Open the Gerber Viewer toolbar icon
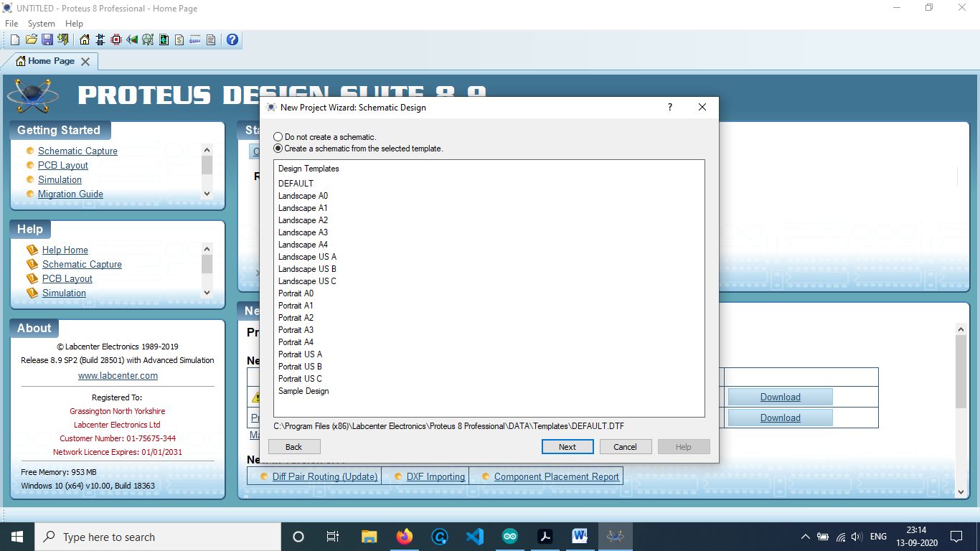The image size is (980, 551). [148, 39]
